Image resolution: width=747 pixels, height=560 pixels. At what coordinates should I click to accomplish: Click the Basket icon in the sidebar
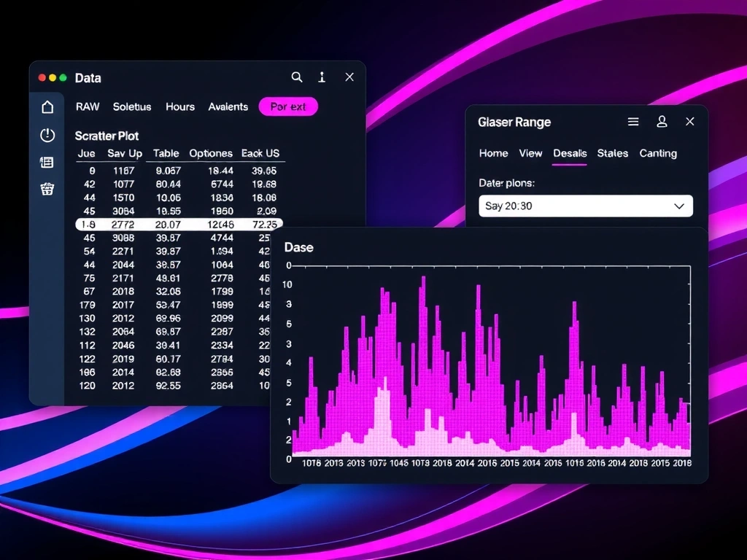(x=47, y=189)
